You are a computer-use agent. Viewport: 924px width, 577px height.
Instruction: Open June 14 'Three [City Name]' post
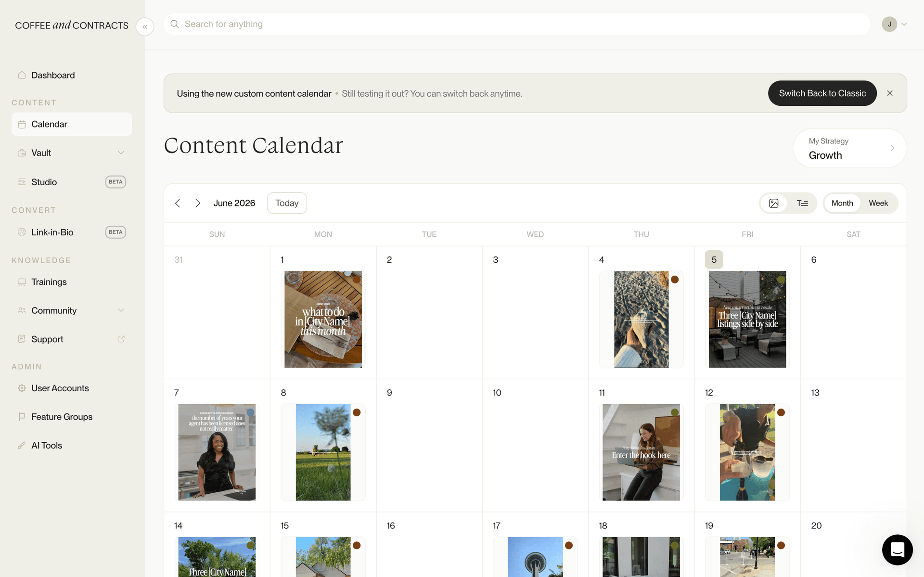coord(217,557)
